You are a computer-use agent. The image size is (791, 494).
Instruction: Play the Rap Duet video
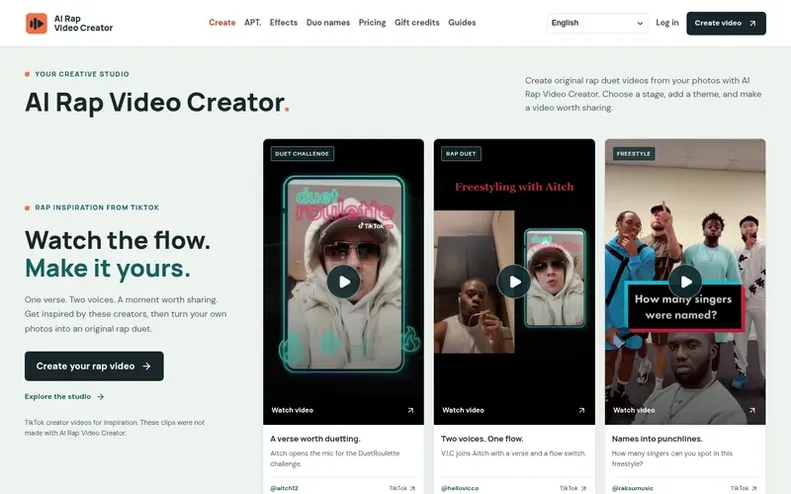pos(514,282)
